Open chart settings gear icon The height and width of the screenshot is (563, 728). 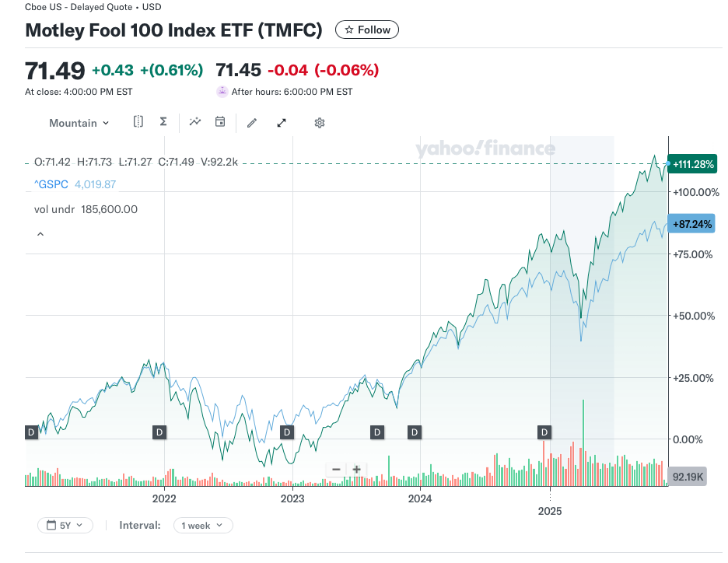(x=319, y=123)
